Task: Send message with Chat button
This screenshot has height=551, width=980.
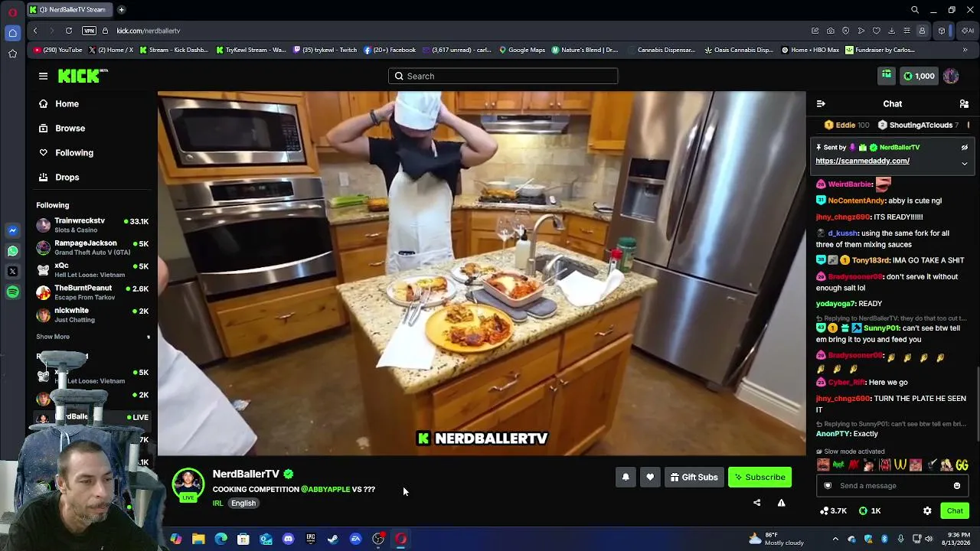Action: pos(955,510)
